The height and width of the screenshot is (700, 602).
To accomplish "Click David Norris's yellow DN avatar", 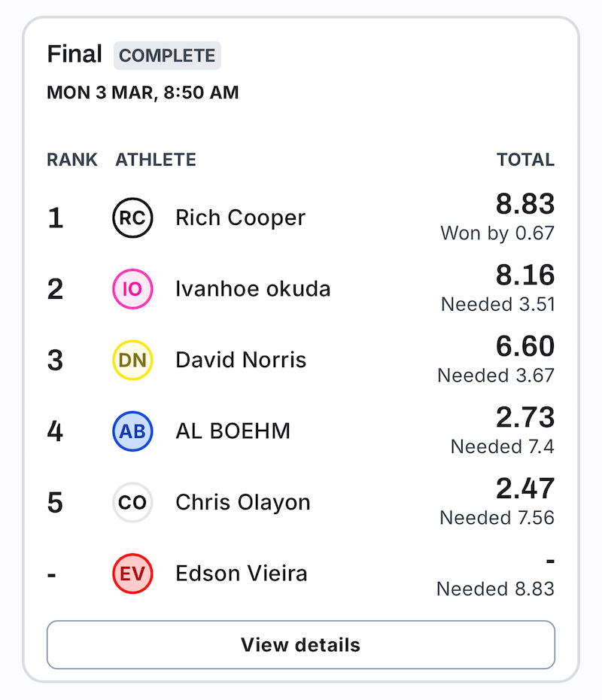I will [x=132, y=360].
